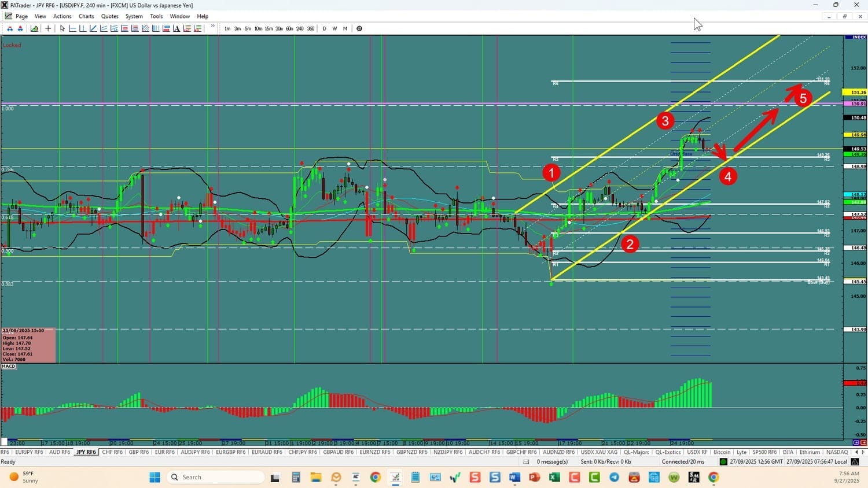868x488 pixels.
Task: Select the arrow pointer tool
Action: point(62,28)
